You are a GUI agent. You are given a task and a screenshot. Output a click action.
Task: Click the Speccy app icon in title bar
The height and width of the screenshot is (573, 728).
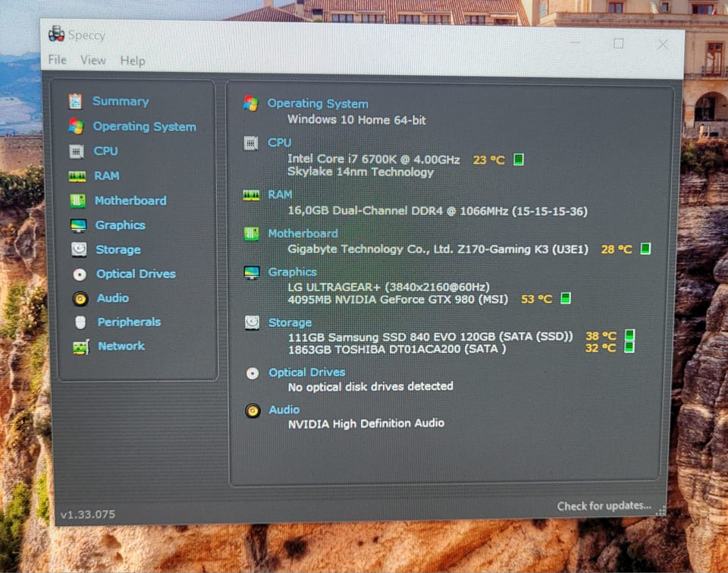coord(56,34)
